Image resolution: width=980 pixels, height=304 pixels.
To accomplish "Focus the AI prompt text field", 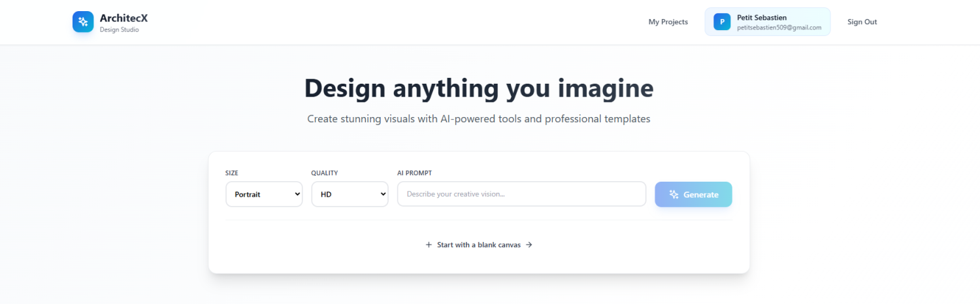I will [x=521, y=194].
